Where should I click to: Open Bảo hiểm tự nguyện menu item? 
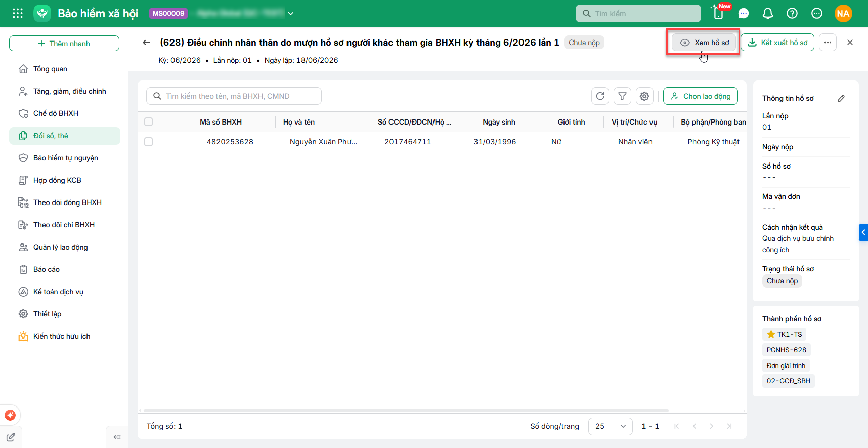[x=65, y=158]
